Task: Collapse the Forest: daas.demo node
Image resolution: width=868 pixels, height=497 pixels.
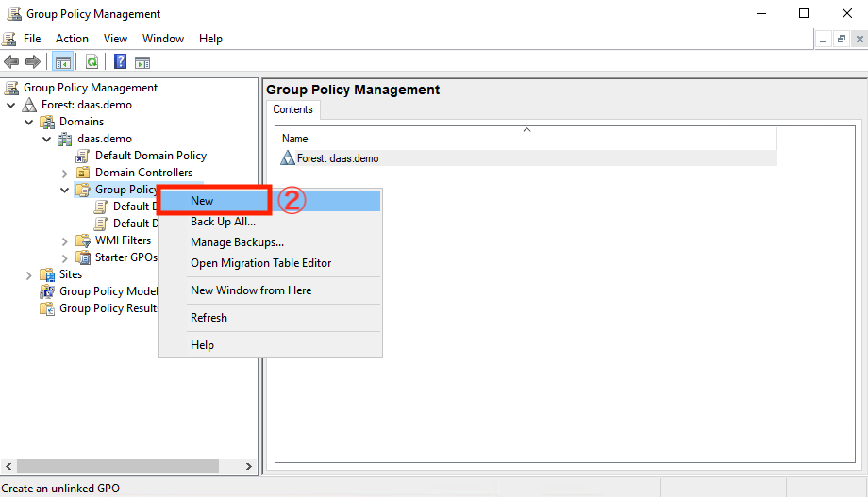Action: pyautogui.click(x=11, y=105)
